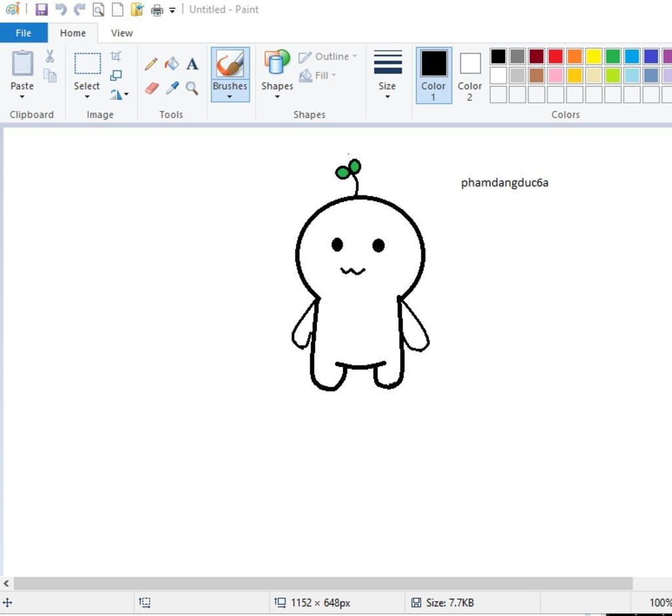Choose the rectangular Select tool

pyautogui.click(x=87, y=64)
